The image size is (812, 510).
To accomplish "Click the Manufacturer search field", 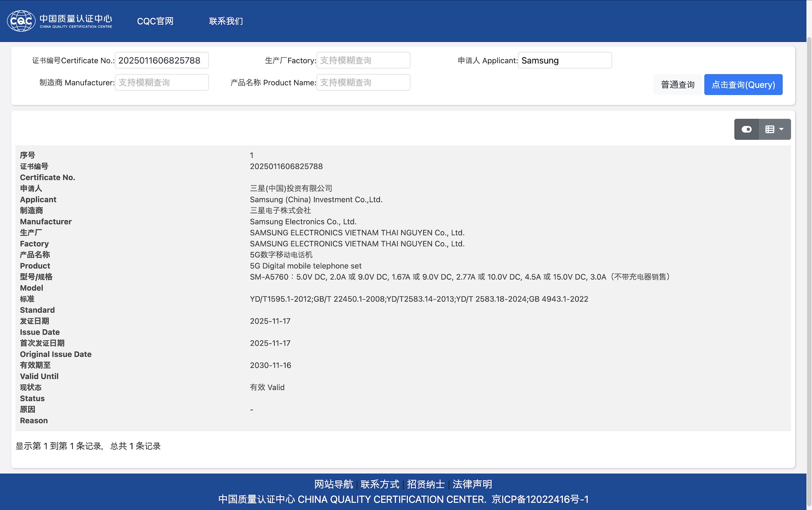I will pos(162,82).
